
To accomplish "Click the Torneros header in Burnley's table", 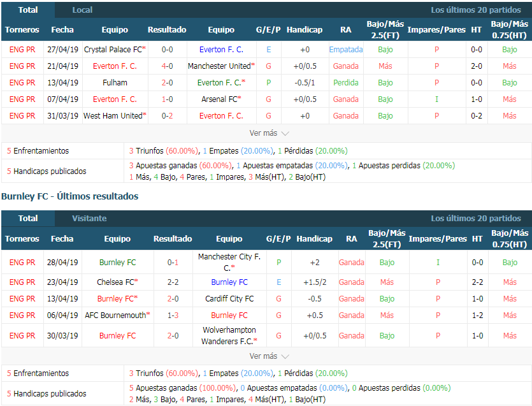I will click(22, 238).
